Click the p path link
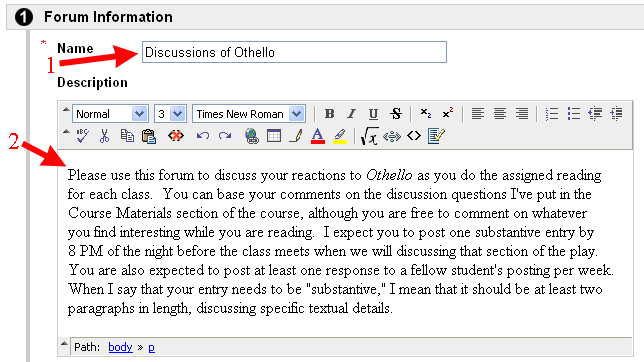 pyautogui.click(x=152, y=348)
